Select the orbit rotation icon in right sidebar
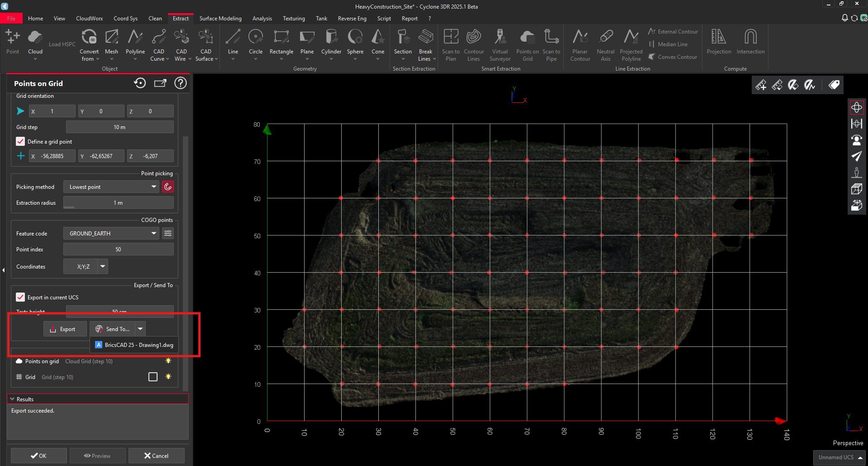The image size is (868, 466). [x=856, y=107]
